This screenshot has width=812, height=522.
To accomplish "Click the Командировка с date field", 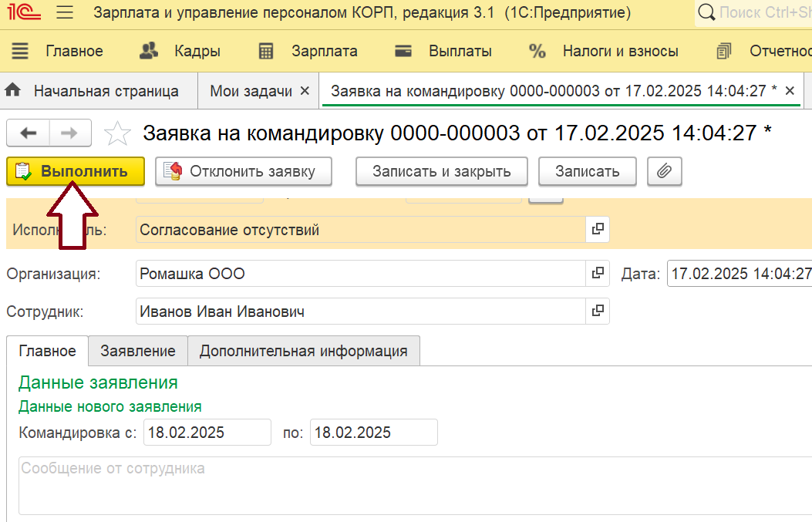I will 207,433.
